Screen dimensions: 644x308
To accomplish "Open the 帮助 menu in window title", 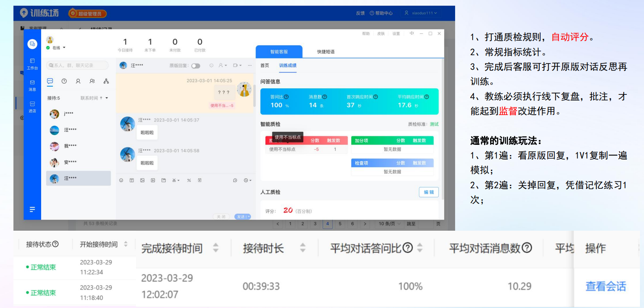I will [x=366, y=34].
